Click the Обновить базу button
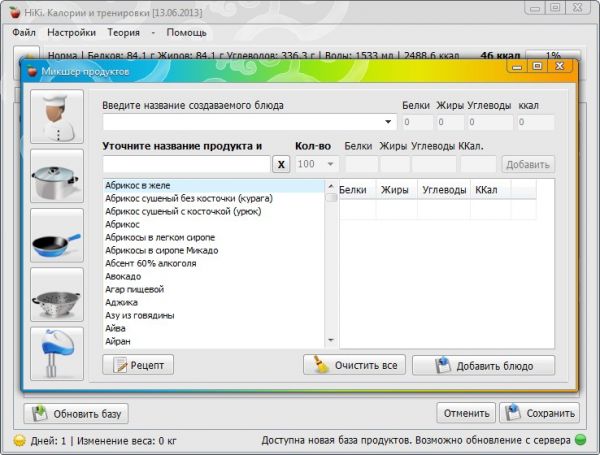This screenshot has height=455, width=600. click(76, 414)
